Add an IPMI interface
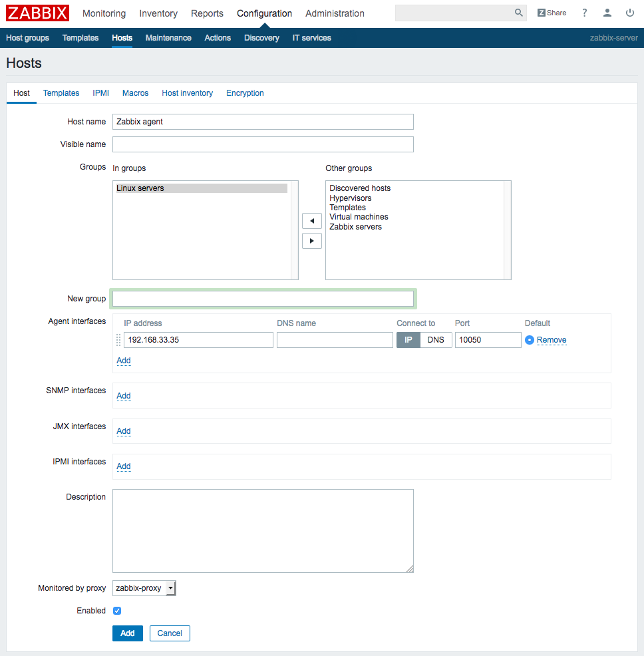 pos(124,466)
